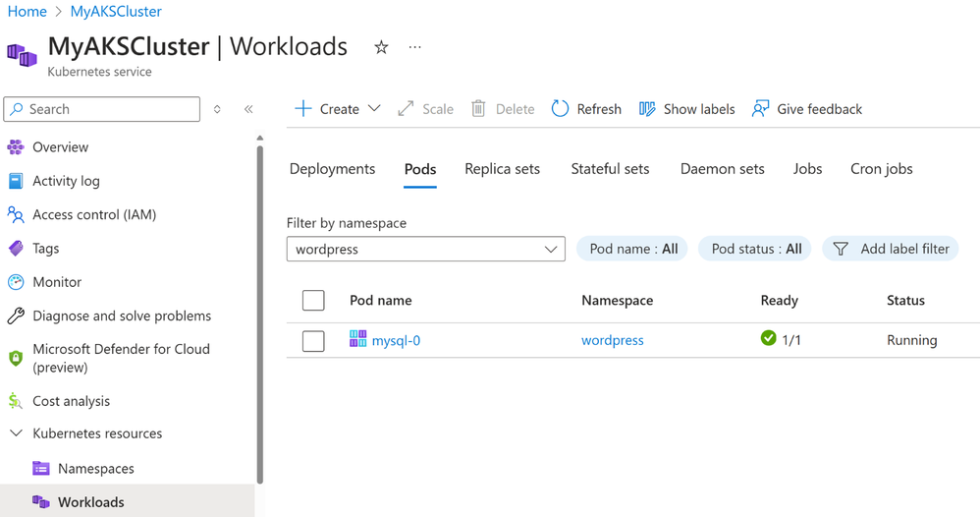Open Cost analysis in the sidebar
This screenshot has height=517, width=980.
(x=71, y=401)
